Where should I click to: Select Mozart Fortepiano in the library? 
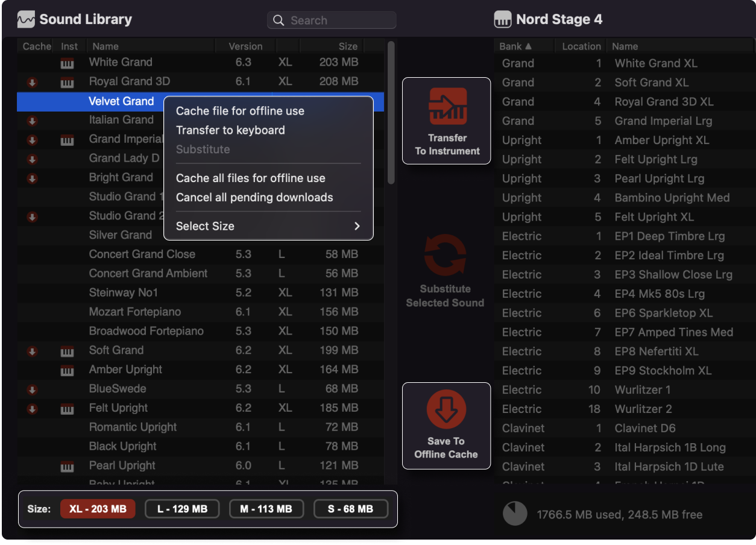[x=200, y=312]
